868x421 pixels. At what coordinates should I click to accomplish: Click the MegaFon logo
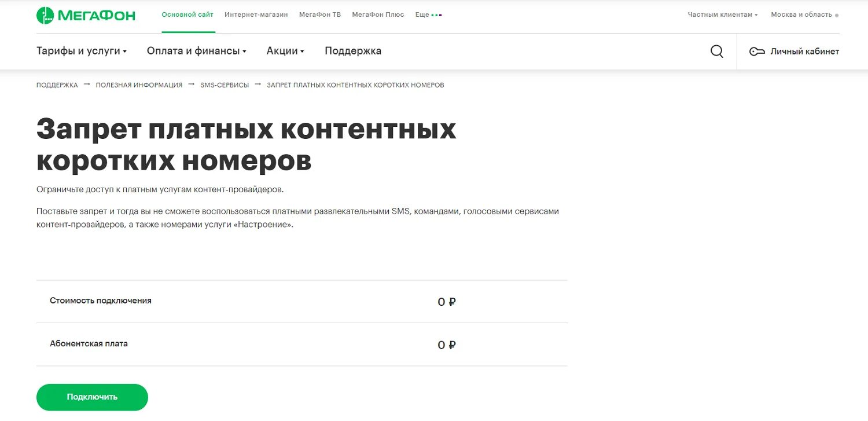click(86, 15)
